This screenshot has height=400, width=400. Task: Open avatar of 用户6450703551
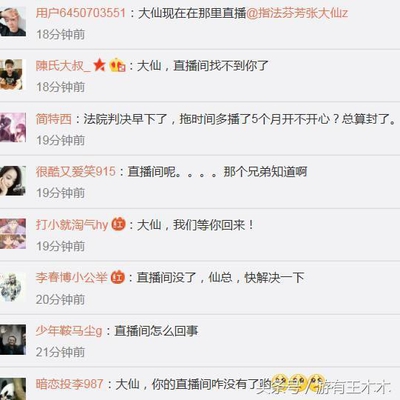[13, 21]
